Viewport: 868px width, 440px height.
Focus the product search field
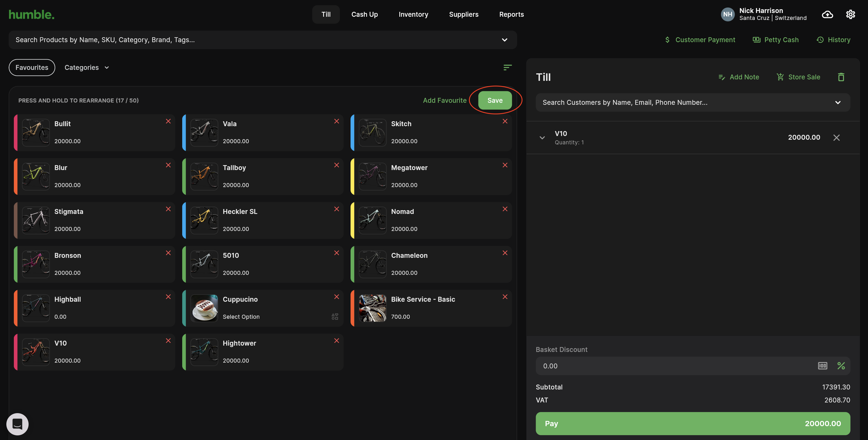coord(262,40)
